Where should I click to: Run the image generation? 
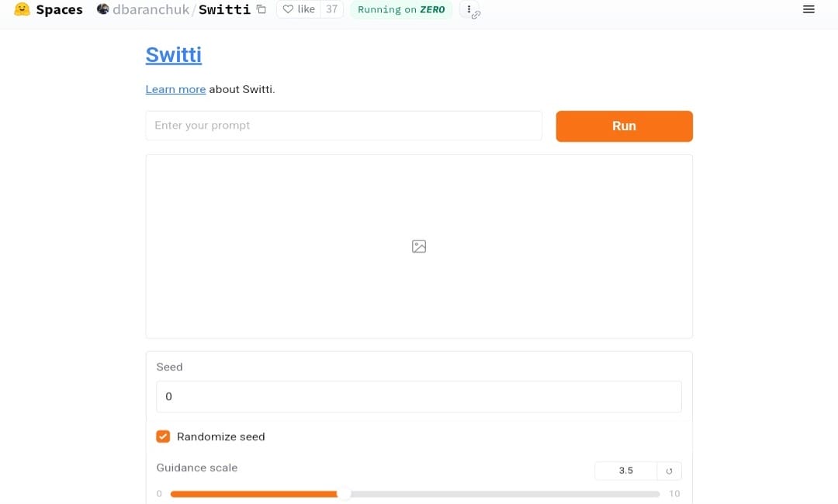[624, 126]
